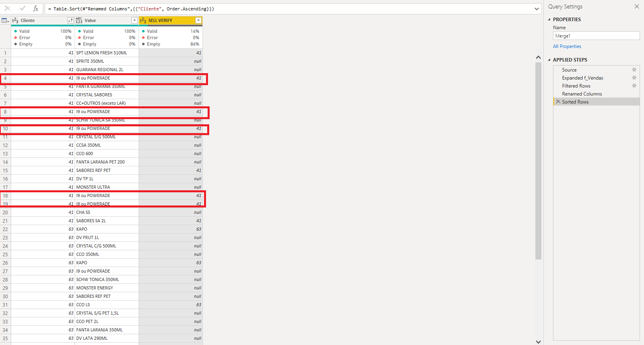Viewport: 644px width, 345px height.
Task: Click cell SCHW TONICA 350ML
Action: pyautogui.click(x=107, y=279)
